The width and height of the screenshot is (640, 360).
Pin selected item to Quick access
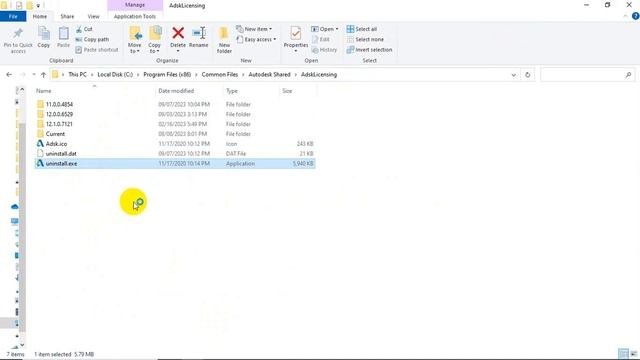coord(18,40)
